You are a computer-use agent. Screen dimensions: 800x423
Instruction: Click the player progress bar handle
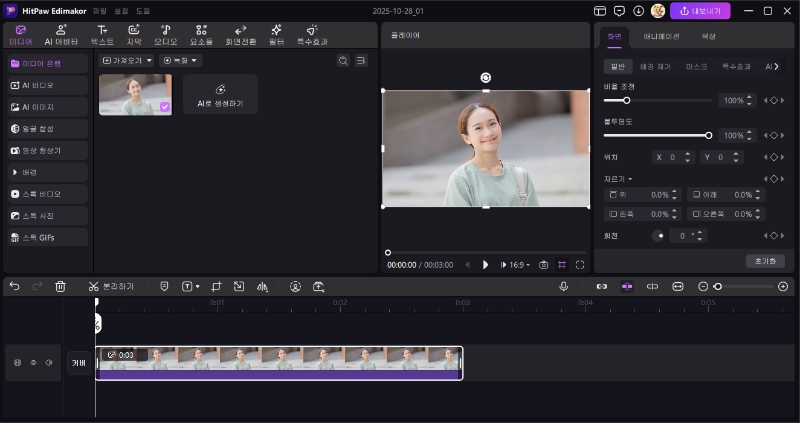point(388,253)
